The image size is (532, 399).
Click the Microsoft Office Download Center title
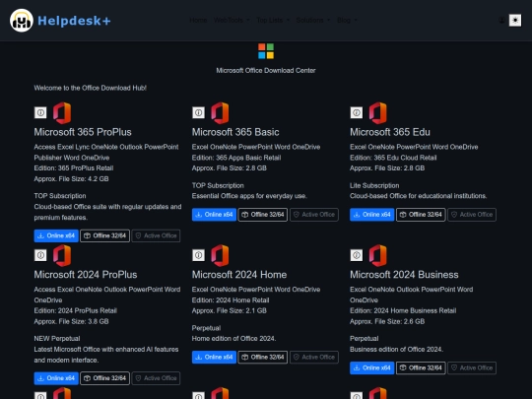[266, 71]
